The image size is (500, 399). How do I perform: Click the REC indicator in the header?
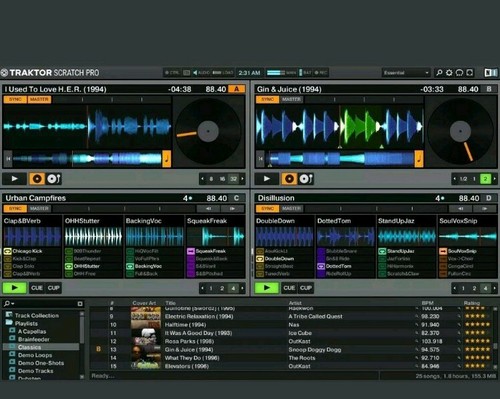321,73
